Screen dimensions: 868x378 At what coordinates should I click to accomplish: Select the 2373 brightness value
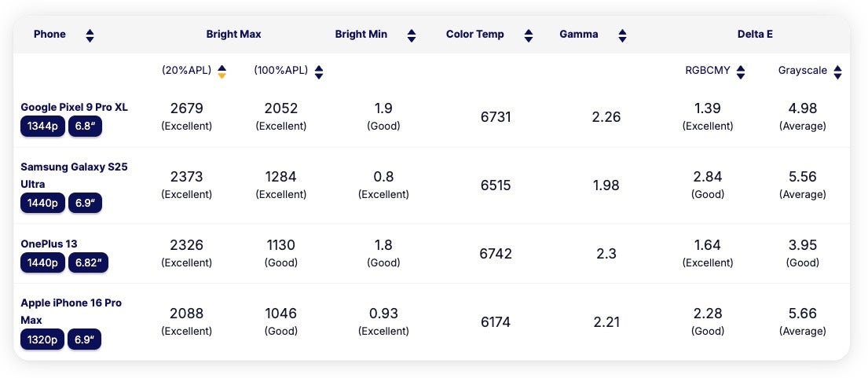click(x=186, y=177)
